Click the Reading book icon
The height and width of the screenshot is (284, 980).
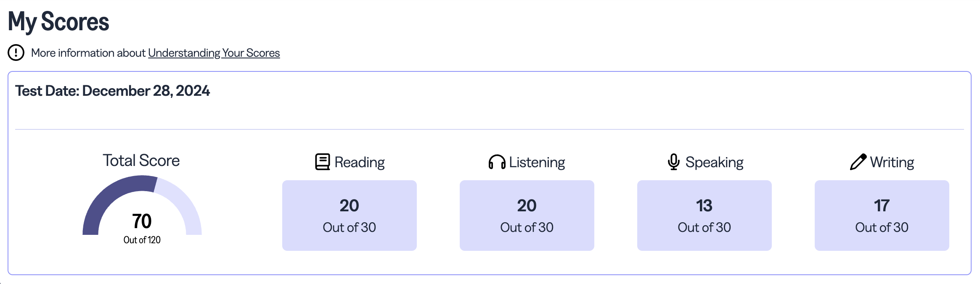(323, 162)
